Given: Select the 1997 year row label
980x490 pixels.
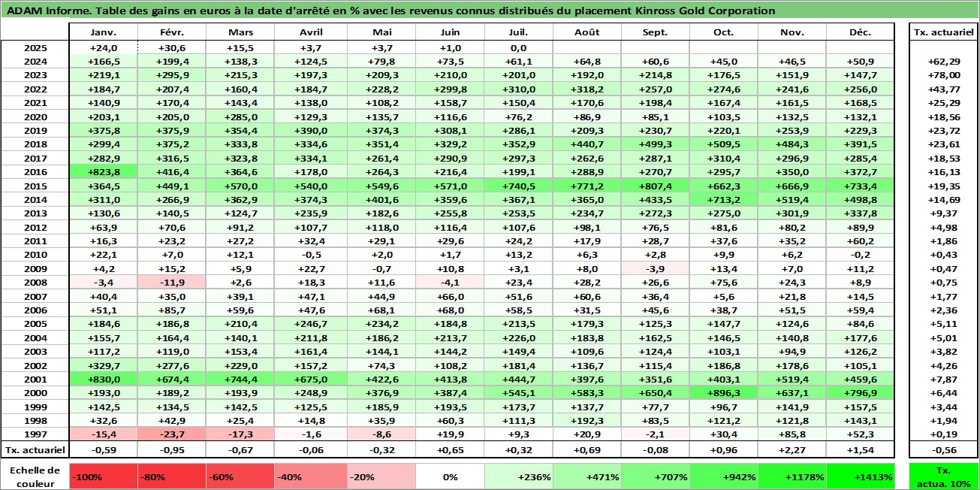Looking at the screenshot, I should tap(35, 435).
